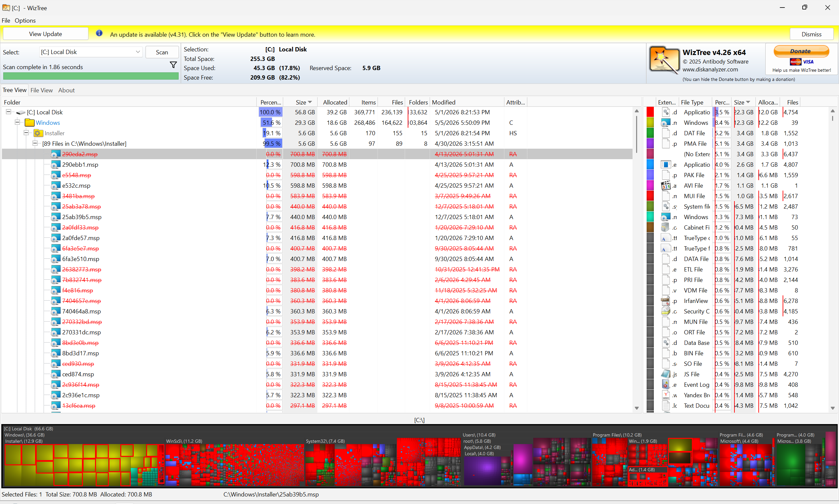Switch to the File View tab
This screenshot has height=504, width=839.
tap(41, 90)
